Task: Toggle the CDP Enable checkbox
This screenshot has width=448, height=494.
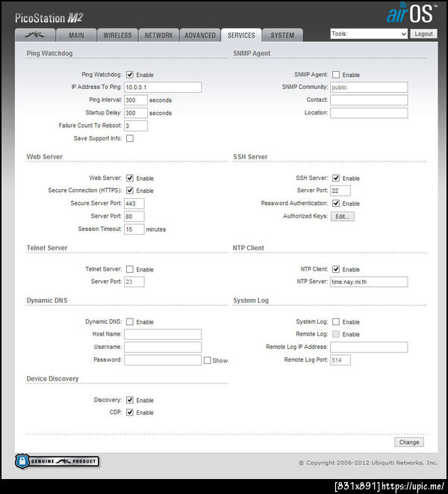Action: pos(130,412)
